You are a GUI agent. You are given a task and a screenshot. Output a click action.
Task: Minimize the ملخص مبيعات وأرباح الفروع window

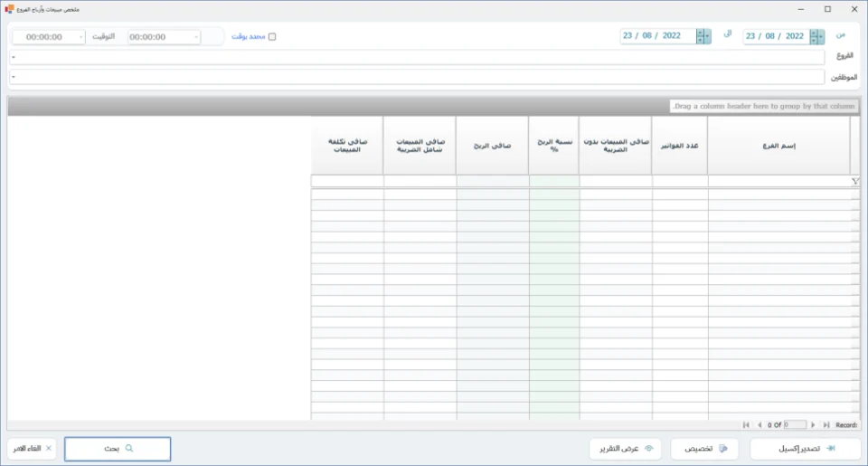point(800,9)
